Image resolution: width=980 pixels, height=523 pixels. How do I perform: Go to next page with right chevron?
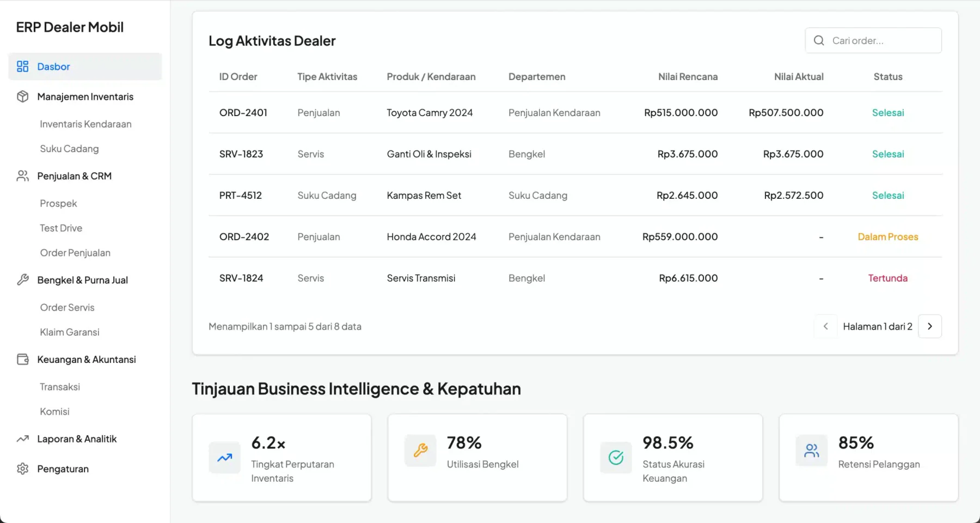click(930, 326)
